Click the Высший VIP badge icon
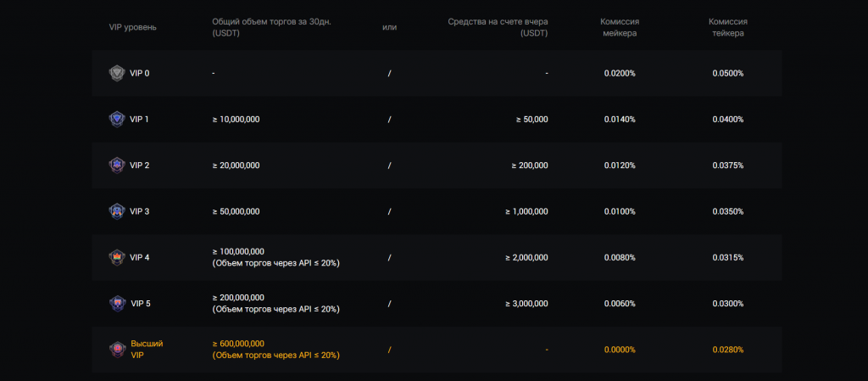Screen dimensions: 868x381 pyautogui.click(x=116, y=349)
